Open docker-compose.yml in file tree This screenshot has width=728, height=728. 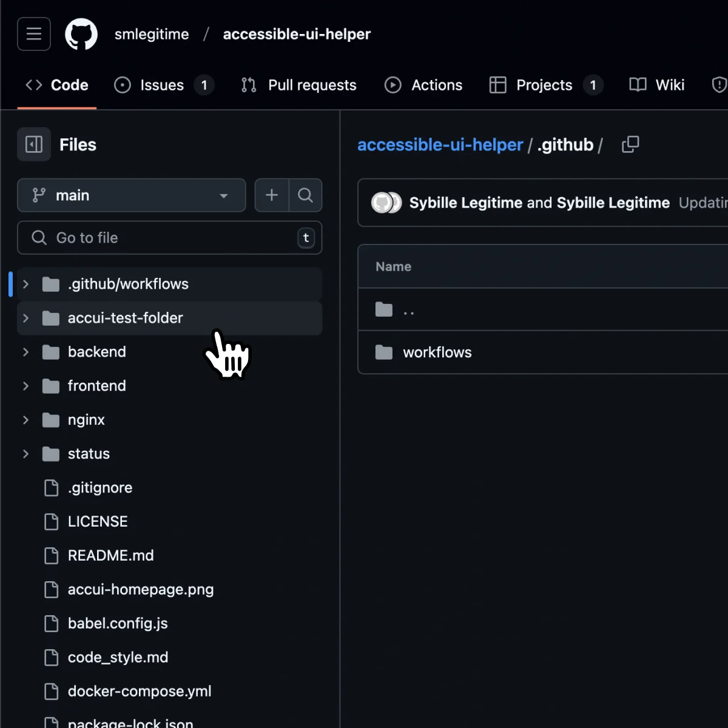tap(169, 692)
